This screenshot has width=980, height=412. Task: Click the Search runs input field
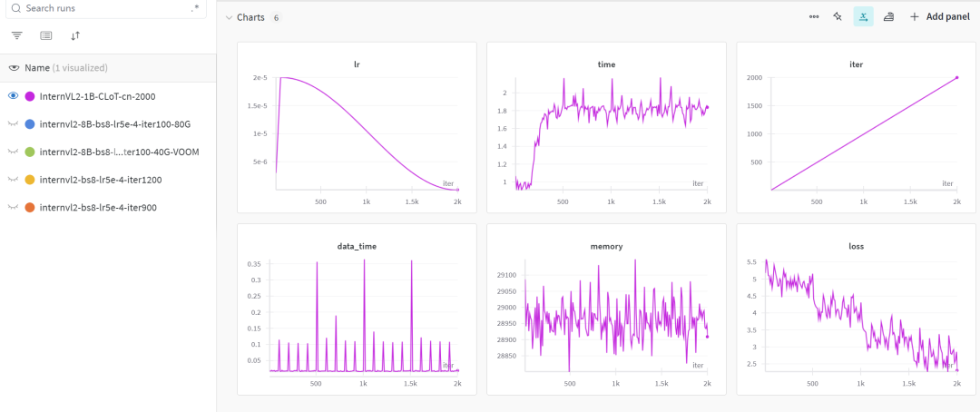[103, 9]
